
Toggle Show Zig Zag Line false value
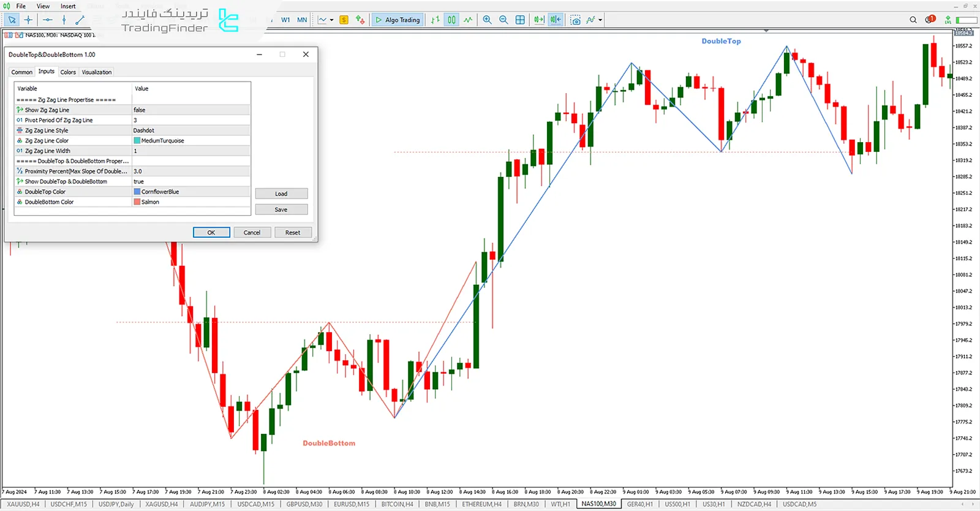click(190, 110)
